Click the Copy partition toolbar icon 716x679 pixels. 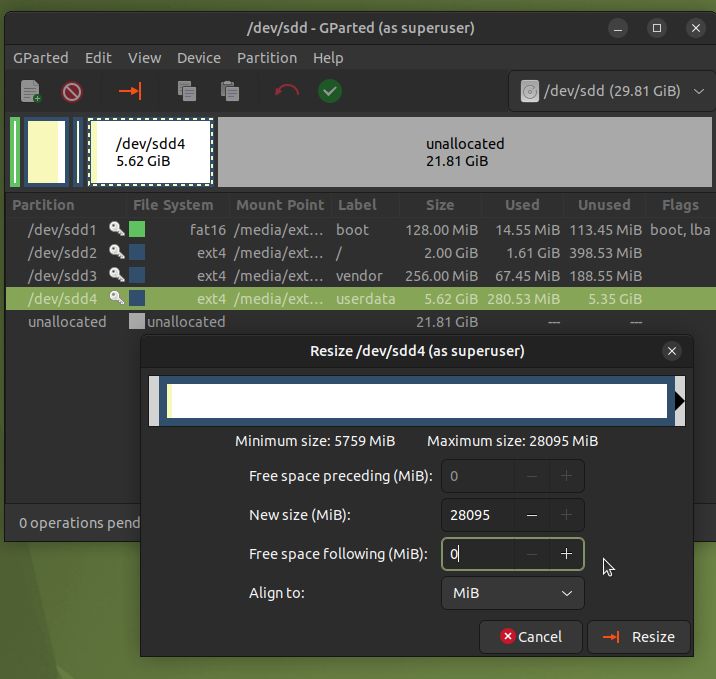[187, 91]
